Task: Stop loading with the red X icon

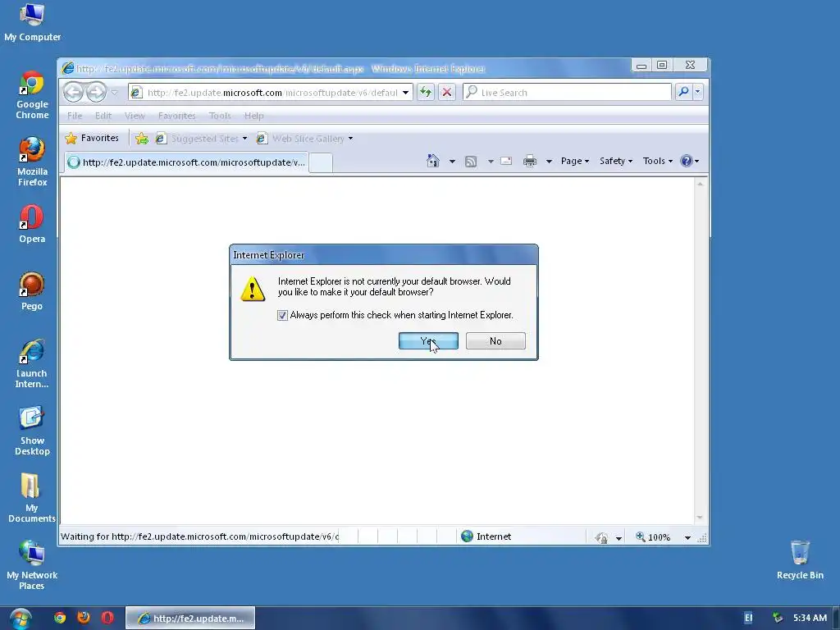Action: (x=447, y=92)
